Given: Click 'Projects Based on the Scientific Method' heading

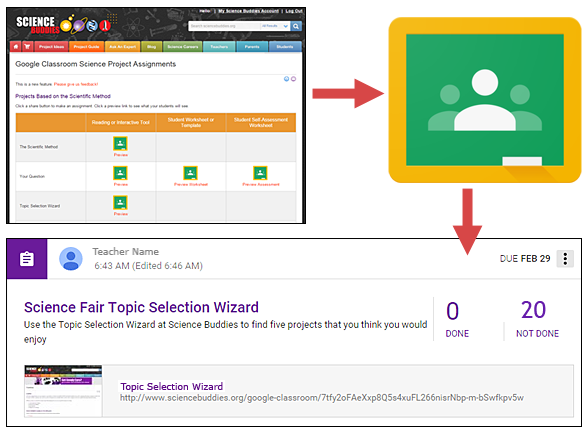Looking at the screenshot, I should (x=63, y=96).
